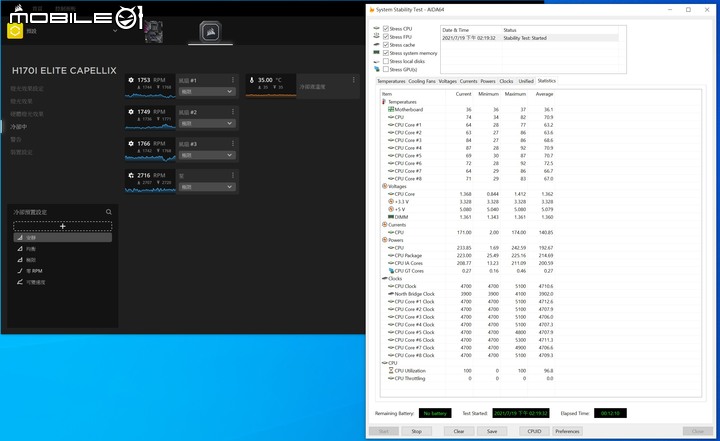Click the fan icon beside 1749 RPM
The height and width of the screenshot is (441, 720).
coord(131,112)
